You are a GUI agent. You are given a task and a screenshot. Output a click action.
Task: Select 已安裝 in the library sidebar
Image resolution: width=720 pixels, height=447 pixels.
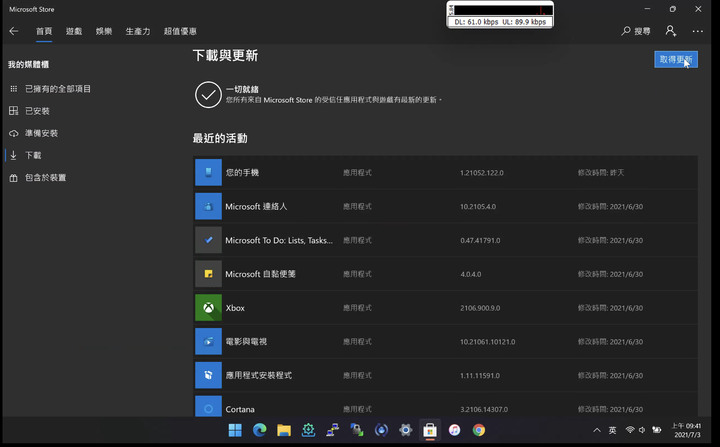[37, 111]
